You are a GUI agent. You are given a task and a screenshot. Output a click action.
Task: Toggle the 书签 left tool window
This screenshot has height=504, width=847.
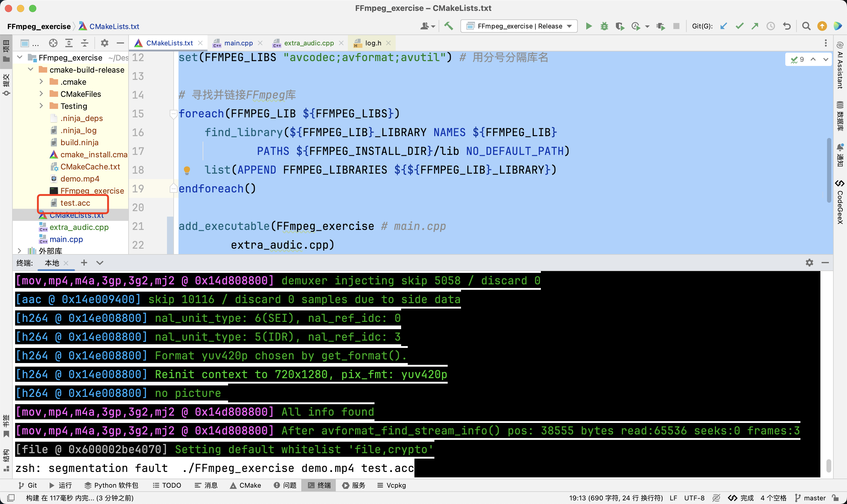coord(6,426)
